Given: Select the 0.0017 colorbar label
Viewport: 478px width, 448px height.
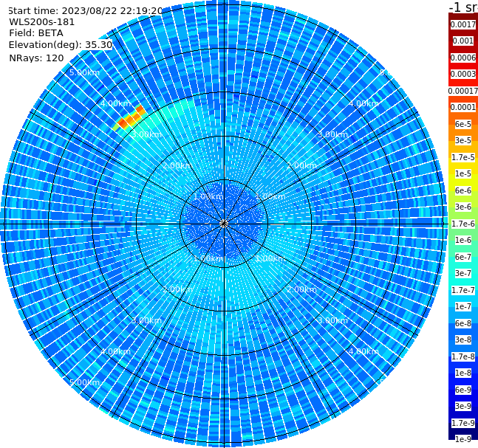Looking at the screenshot, I should click(463, 24).
